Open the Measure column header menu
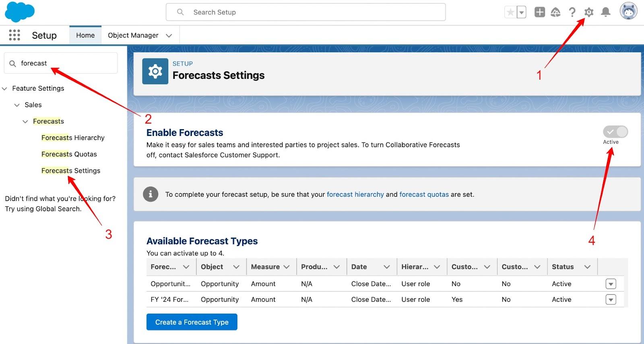 tap(287, 267)
